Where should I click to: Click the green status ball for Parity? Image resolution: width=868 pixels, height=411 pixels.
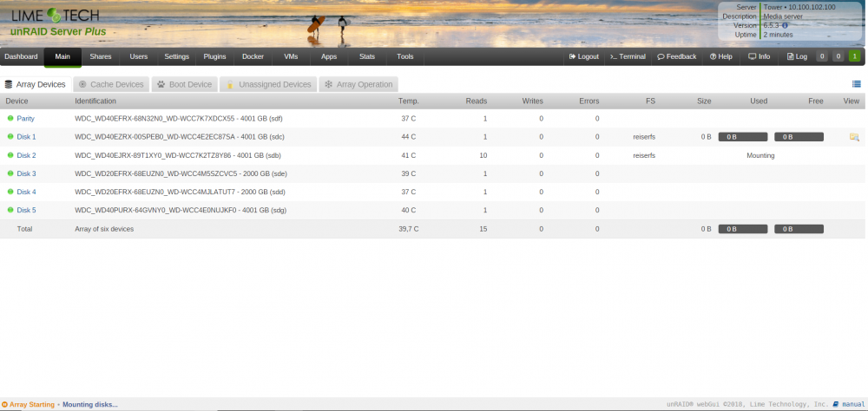[x=10, y=119]
